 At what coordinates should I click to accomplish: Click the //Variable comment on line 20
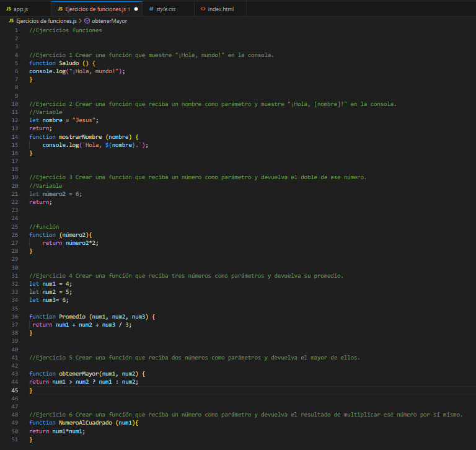pyautogui.click(x=45, y=186)
